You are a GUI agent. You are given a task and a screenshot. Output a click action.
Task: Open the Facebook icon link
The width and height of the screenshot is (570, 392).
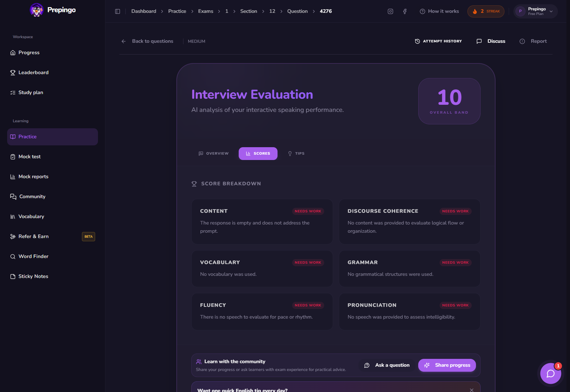[x=405, y=11]
